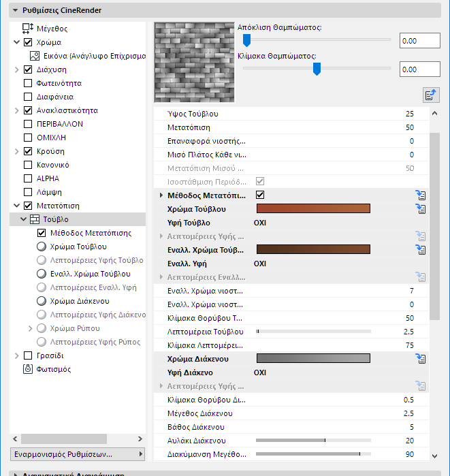Collapse the Ρυθμίσεις CineRender panel header

tap(15, 10)
